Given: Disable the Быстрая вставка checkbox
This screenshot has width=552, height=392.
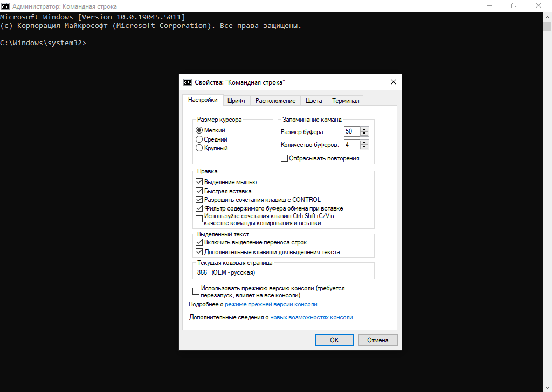Looking at the screenshot, I should tap(199, 191).
